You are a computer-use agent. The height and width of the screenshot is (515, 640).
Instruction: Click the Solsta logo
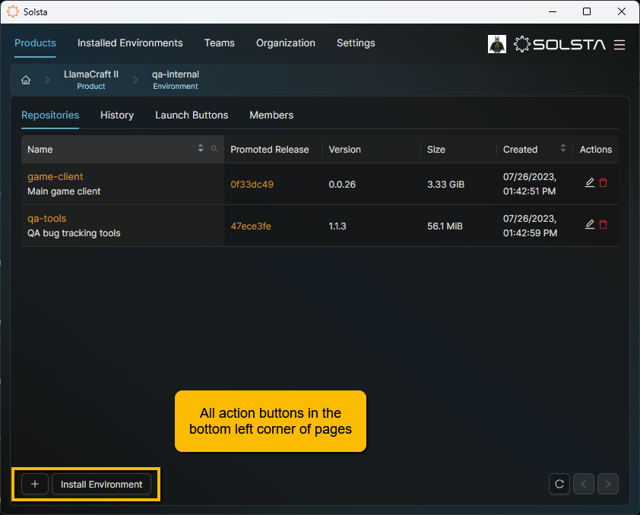559,44
